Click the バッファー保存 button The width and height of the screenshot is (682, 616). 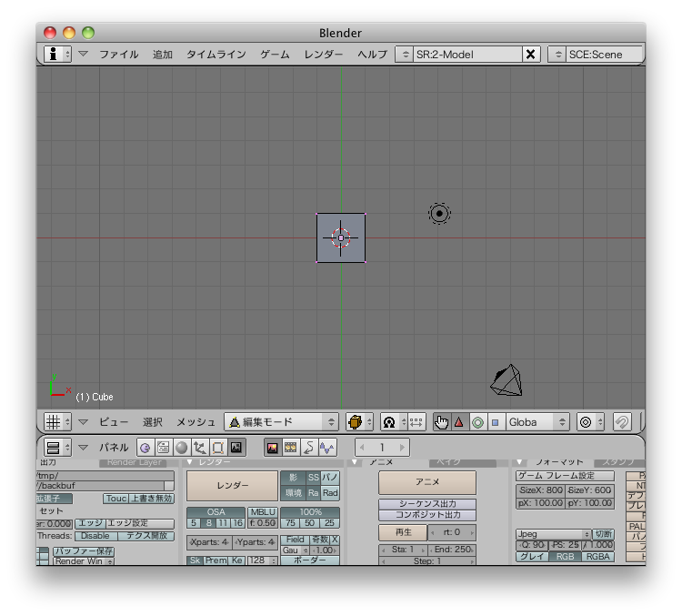[84, 551]
